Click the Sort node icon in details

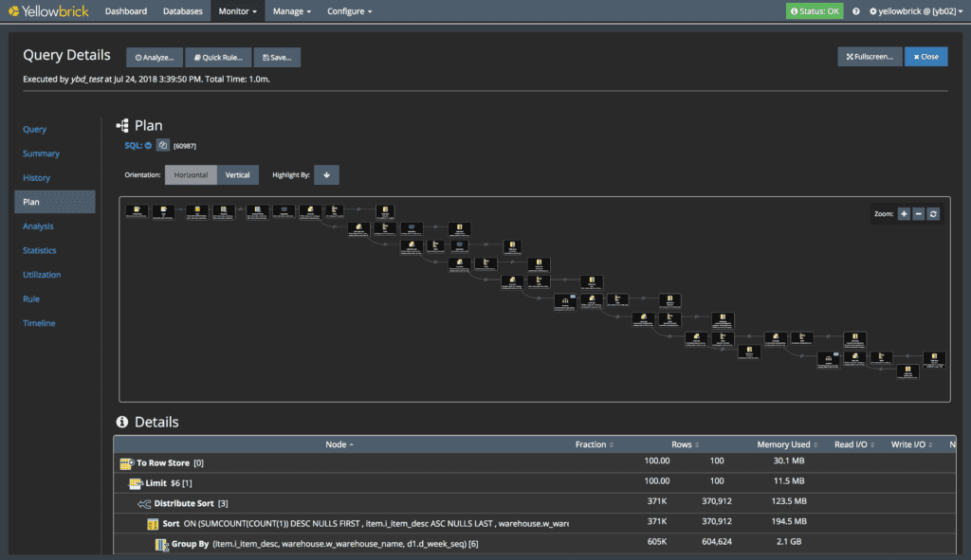coord(153,524)
